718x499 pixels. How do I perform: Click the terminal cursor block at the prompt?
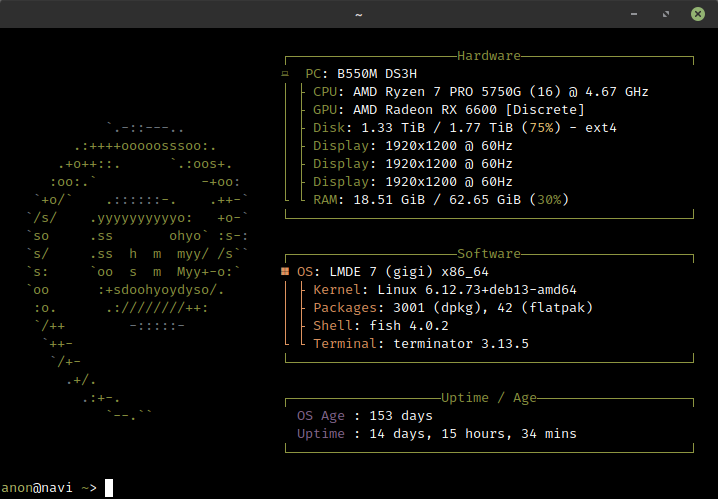[109, 488]
